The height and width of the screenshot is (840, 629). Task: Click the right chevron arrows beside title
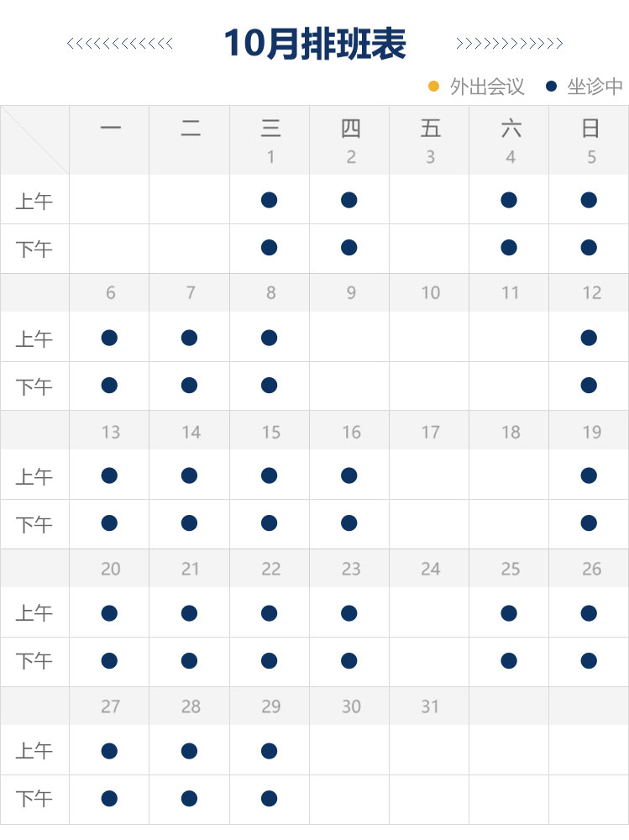click(509, 44)
